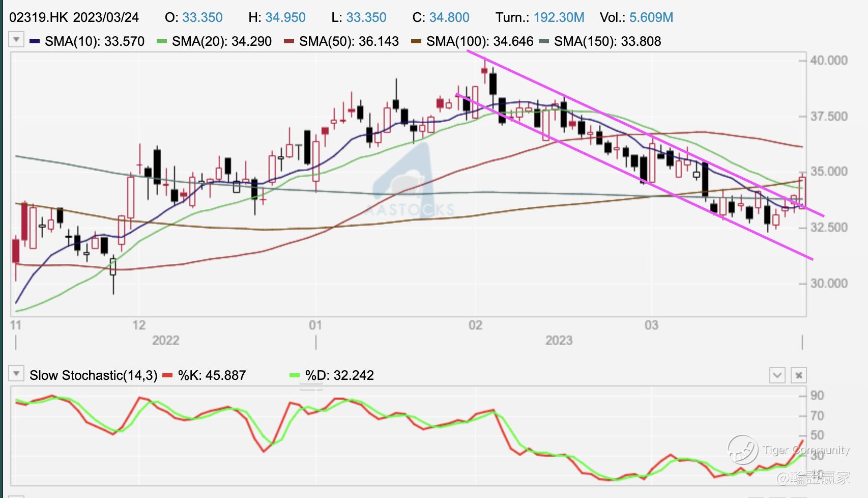Click the 40.000 price axis label

click(x=829, y=61)
